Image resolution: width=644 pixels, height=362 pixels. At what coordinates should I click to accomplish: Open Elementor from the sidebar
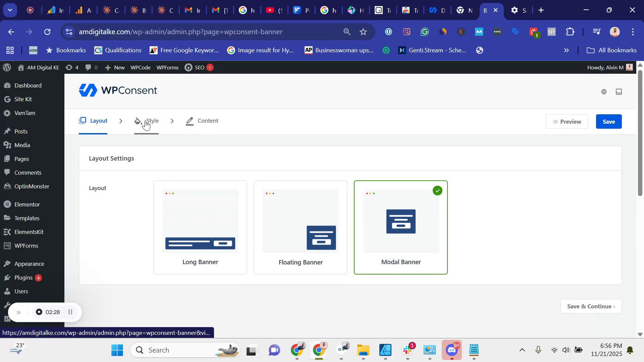26,204
